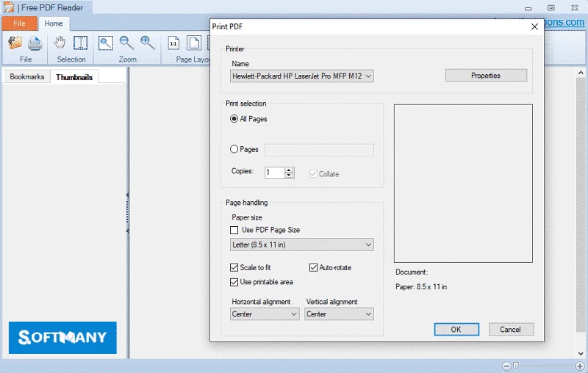Activate the Marquee zoom tool

click(106, 43)
